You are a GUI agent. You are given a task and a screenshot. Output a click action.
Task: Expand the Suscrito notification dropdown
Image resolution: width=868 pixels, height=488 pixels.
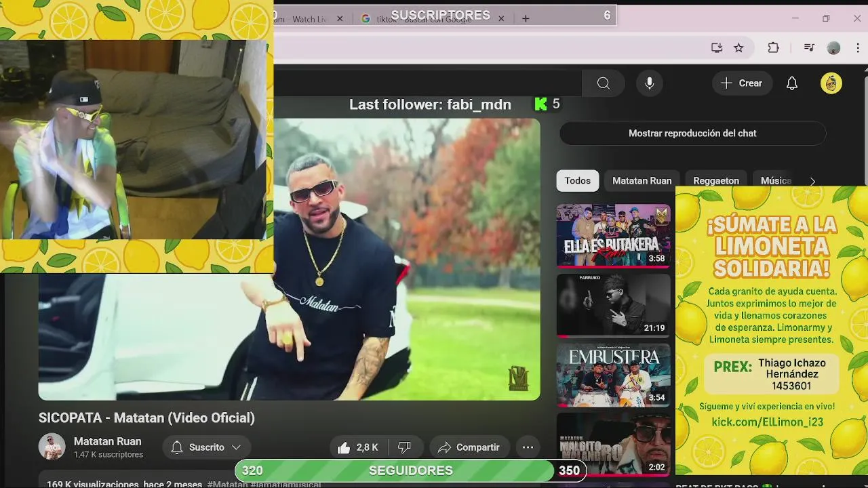click(x=206, y=447)
